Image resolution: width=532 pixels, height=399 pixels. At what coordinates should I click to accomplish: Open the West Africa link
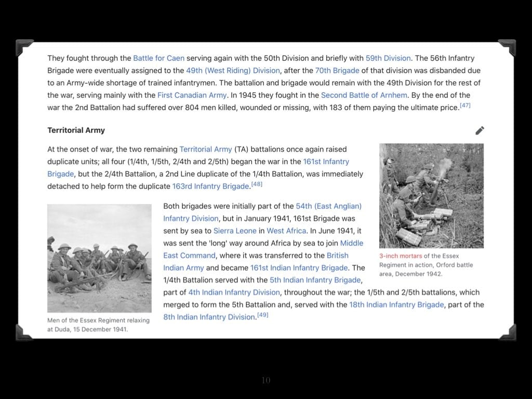(x=286, y=231)
